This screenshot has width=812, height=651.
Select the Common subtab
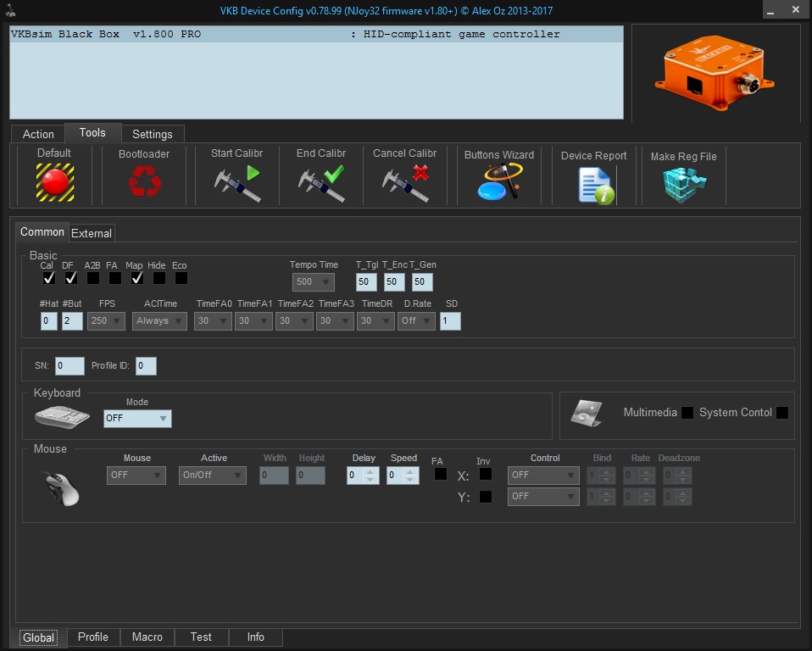tap(42, 232)
